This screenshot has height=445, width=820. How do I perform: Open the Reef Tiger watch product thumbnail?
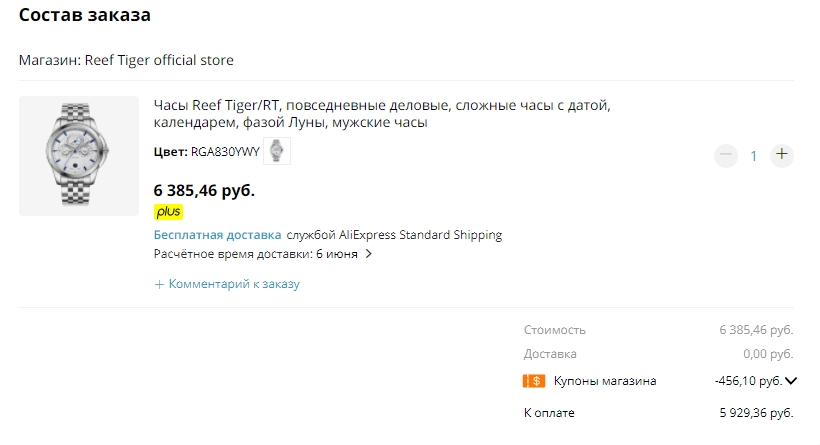click(79, 156)
